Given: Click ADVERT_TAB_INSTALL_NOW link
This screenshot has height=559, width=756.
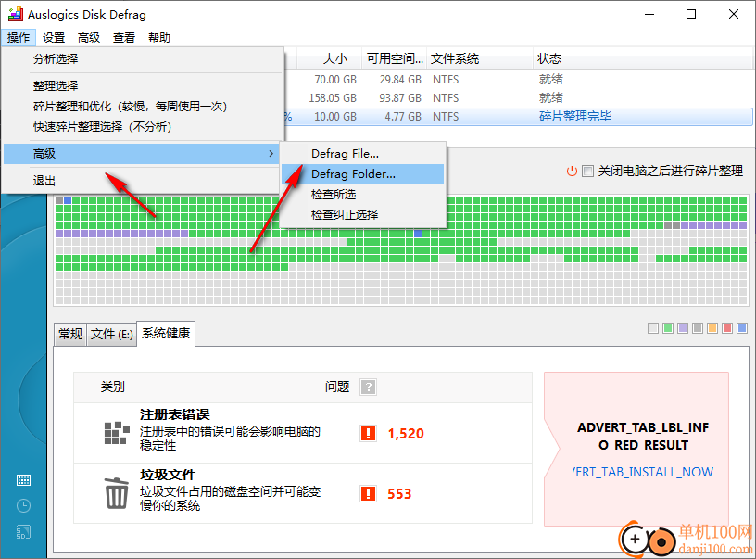Looking at the screenshot, I should [x=643, y=472].
